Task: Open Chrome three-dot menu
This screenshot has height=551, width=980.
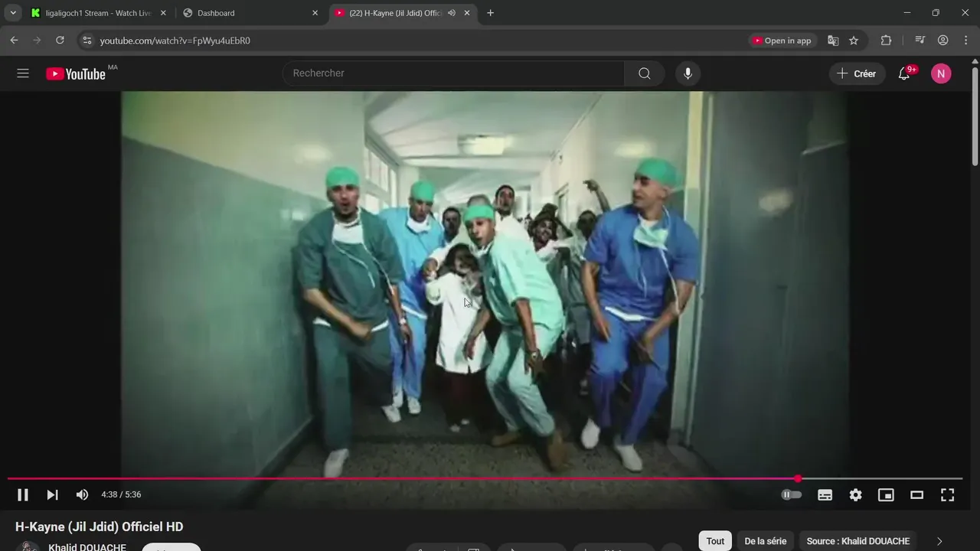Action: pos(965,41)
